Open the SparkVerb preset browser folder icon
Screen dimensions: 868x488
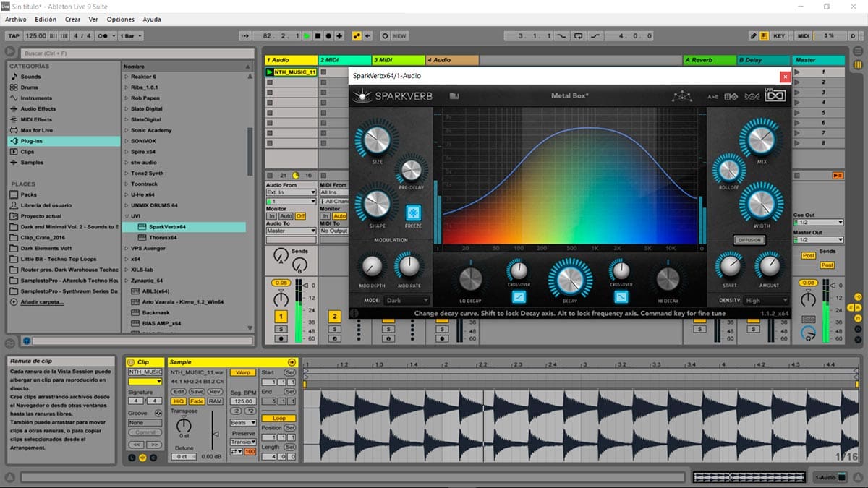point(454,95)
